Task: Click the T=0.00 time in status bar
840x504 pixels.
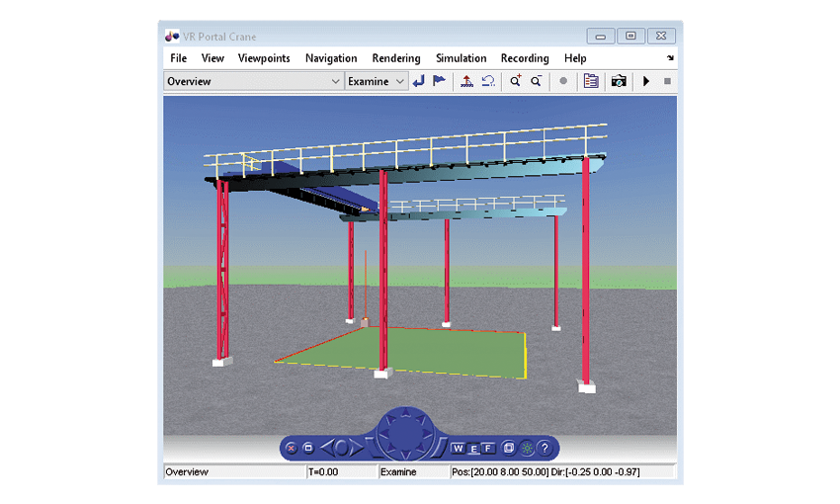Action: coord(323,471)
